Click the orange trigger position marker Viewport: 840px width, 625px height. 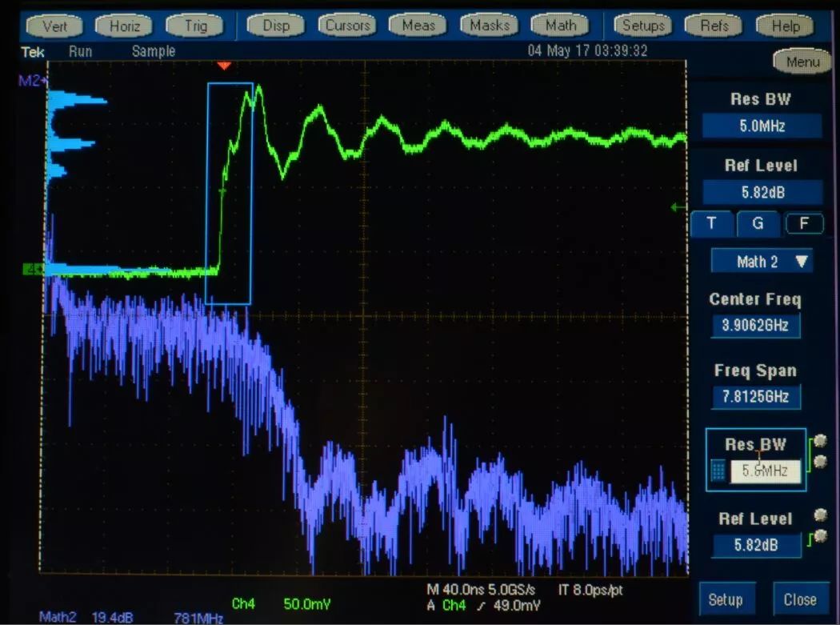coord(225,65)
